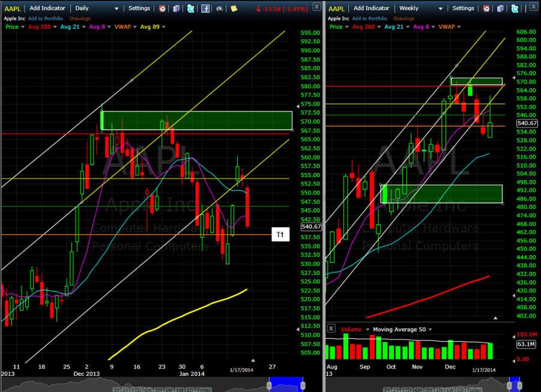The image size is (541, 392).
Task: Open Settings in Weekly chart toolbar
Action: [x=463, y=8]
